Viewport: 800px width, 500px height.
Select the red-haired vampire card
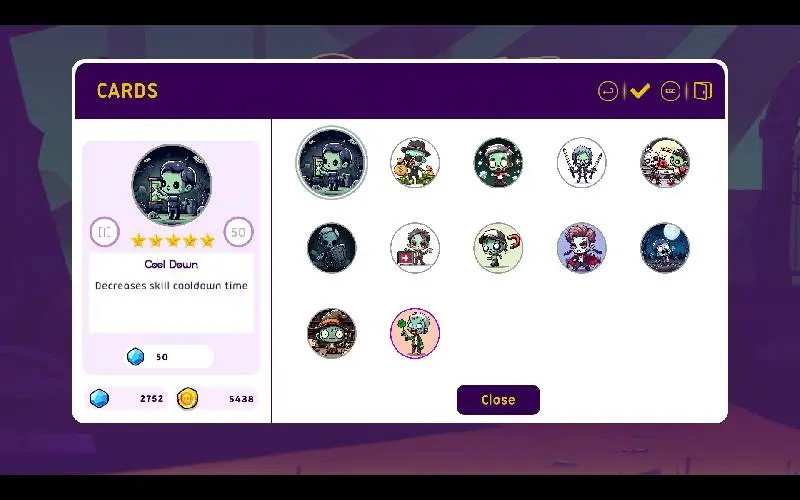coord(581,247)
